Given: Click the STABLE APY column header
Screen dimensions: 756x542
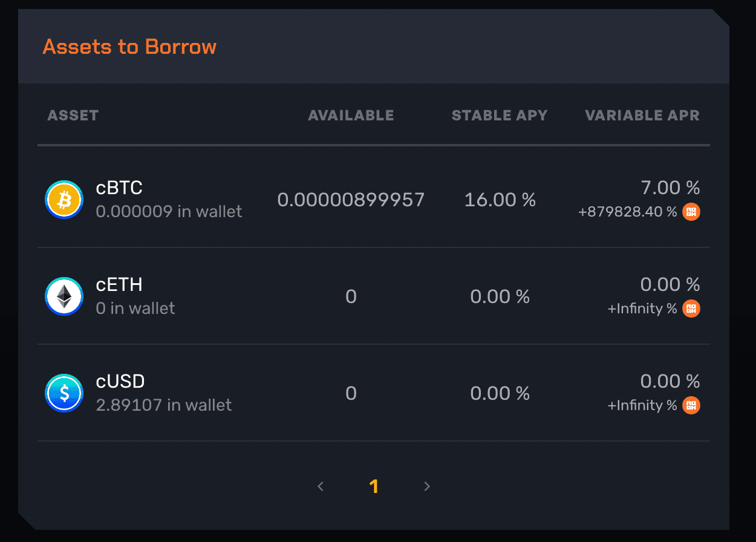Looking at the screenshot, I should pos(500,115).
